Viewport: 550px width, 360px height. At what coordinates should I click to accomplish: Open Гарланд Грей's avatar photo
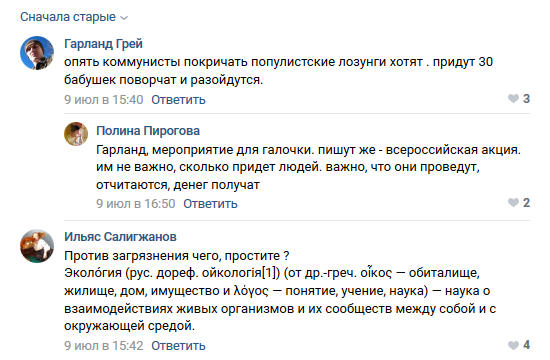point(37,53)
